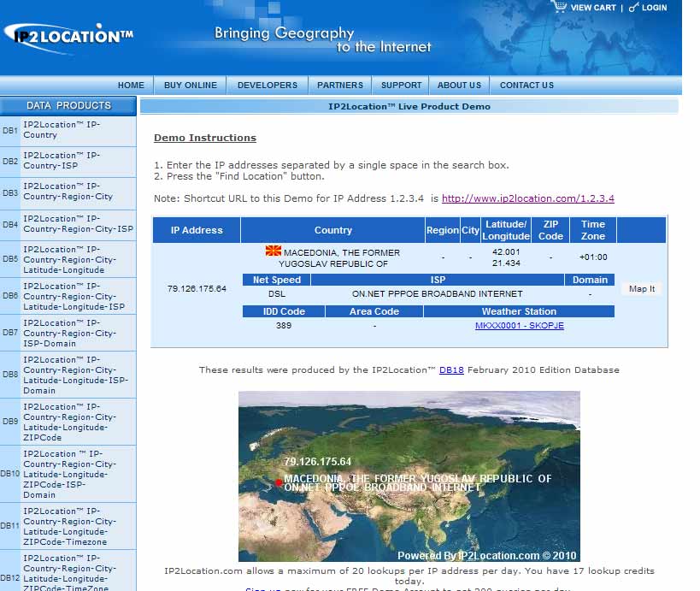Viewport: 700px width, 591px height.
Task: Open MKXX0001 - SKOPJE weather station link
Action: 519,326
